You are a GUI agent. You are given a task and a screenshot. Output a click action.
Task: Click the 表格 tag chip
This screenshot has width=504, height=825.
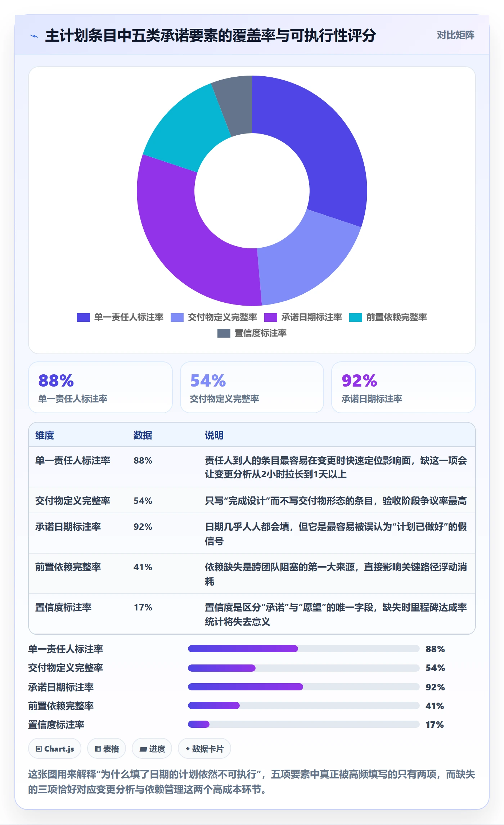pos(107,749)
